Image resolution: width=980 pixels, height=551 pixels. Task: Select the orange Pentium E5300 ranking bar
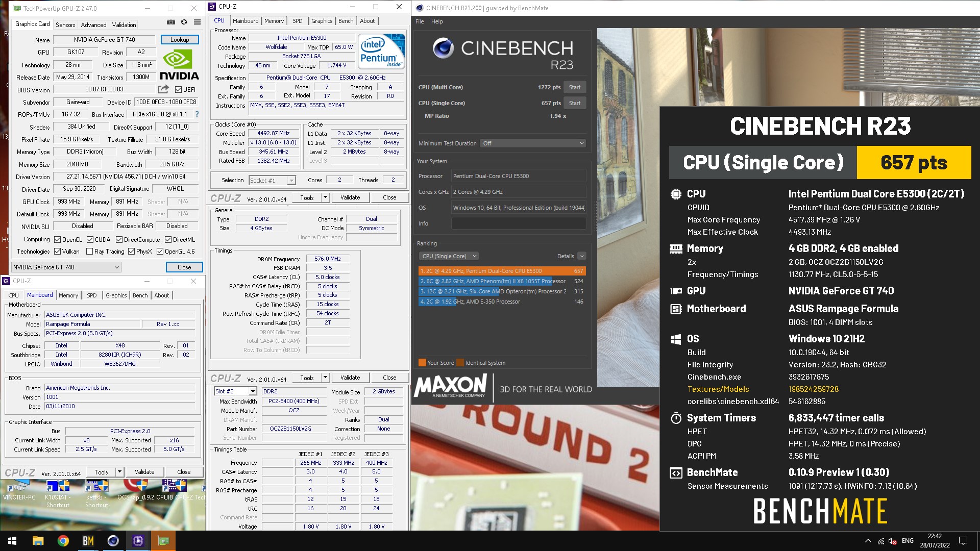point(502,271)
